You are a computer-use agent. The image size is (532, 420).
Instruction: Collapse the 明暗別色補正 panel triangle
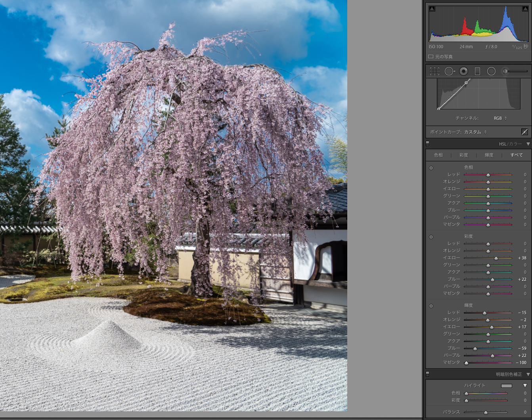click(528, 374)
